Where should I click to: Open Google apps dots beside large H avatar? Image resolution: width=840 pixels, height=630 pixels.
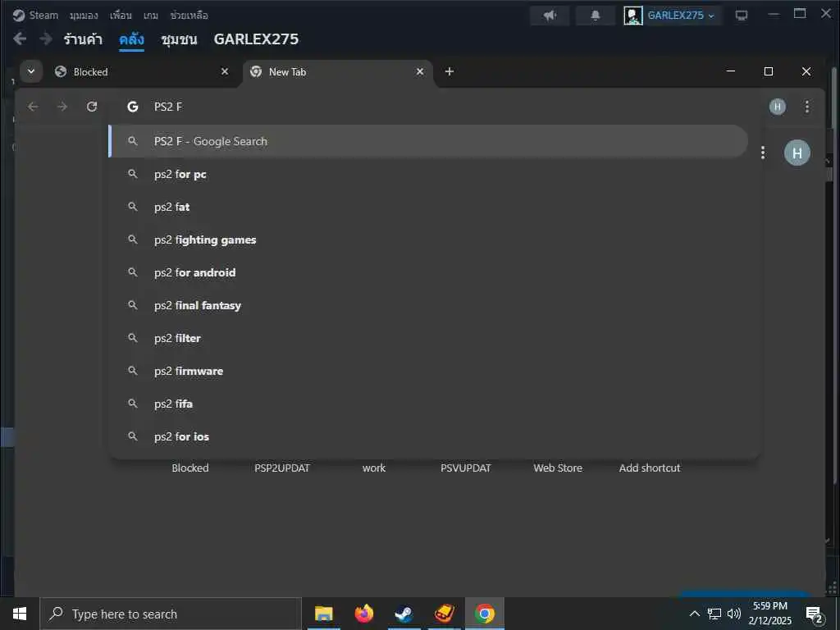pos(763,153)
